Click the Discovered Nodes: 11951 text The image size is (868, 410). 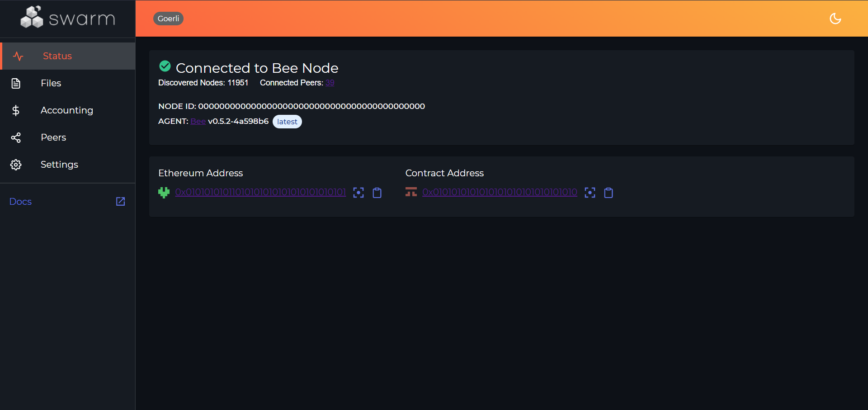(x=203, y=83)
